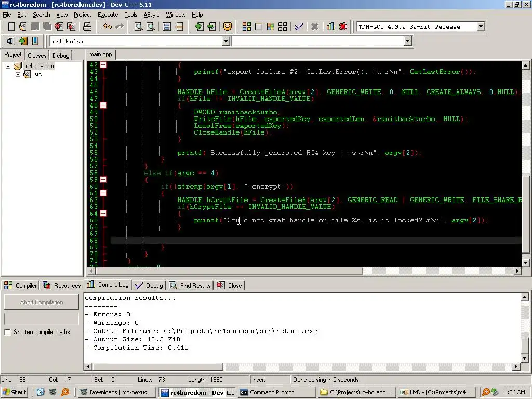
Task: Open Project Options from the toolbar
Action: 228,26
